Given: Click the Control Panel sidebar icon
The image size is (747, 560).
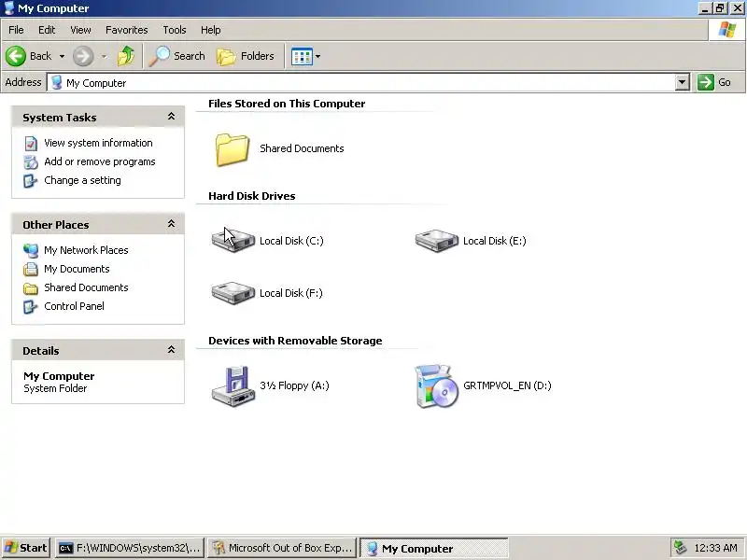Looking at the screenshot, I should point(31,307).
